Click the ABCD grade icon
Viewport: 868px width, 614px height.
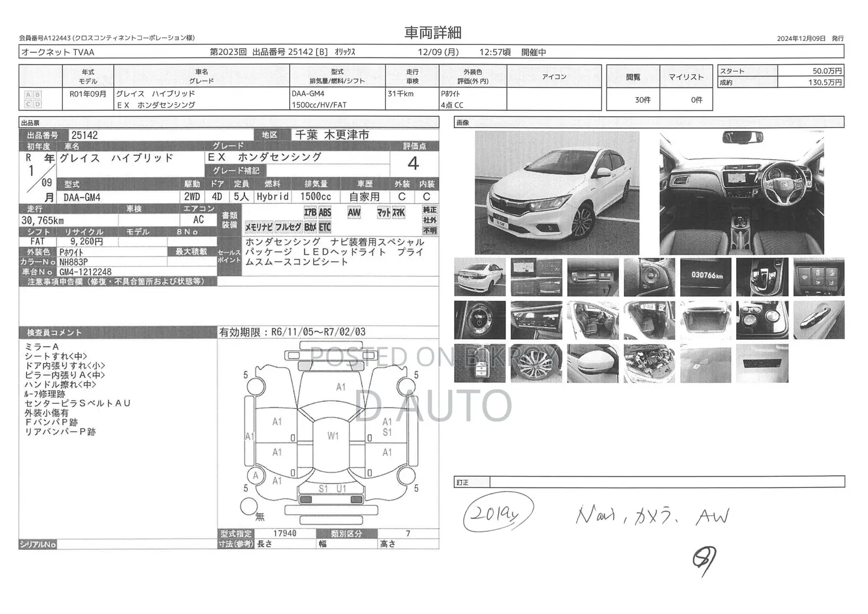tap(33, 99)
